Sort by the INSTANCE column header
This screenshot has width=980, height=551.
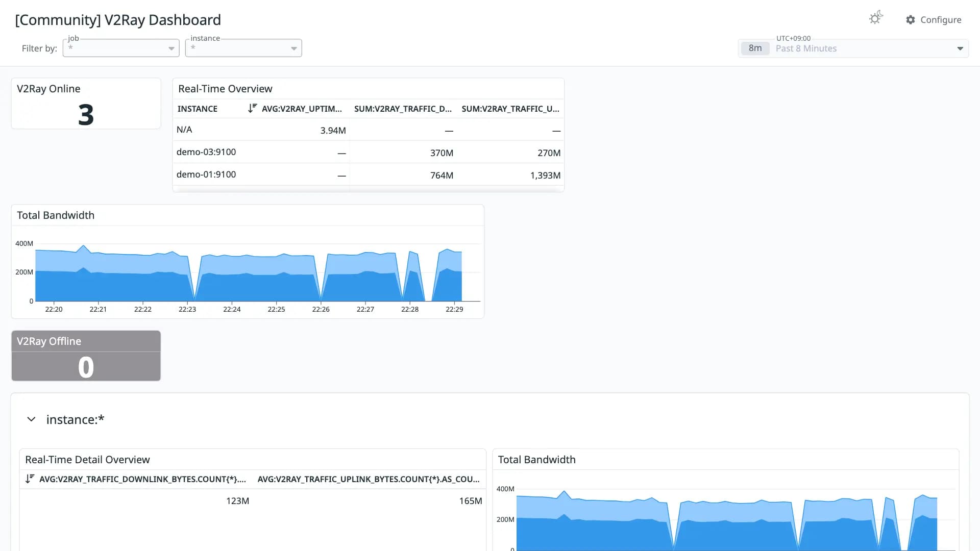[x=198, y=109]
